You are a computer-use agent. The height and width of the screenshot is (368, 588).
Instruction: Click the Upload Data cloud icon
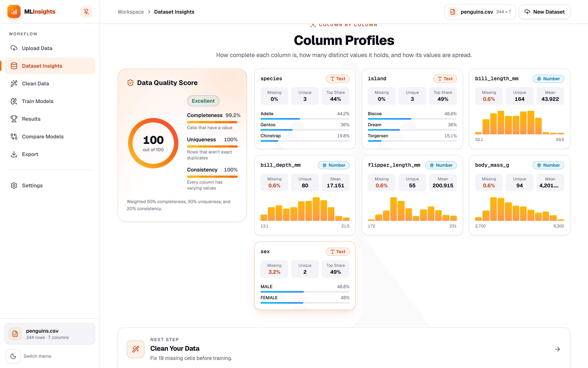click(x=14, y=48)
